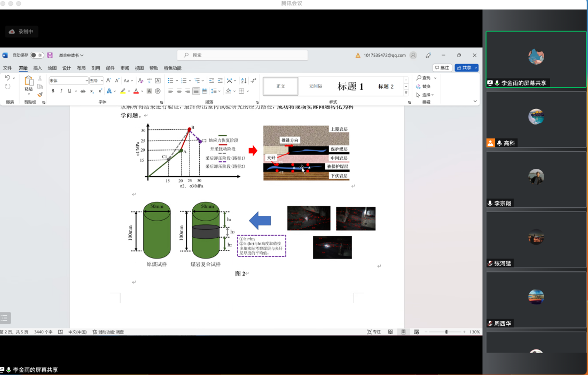Toggle Bold formatting button
This screenshot has height=375, width=588.
[53, 91]
